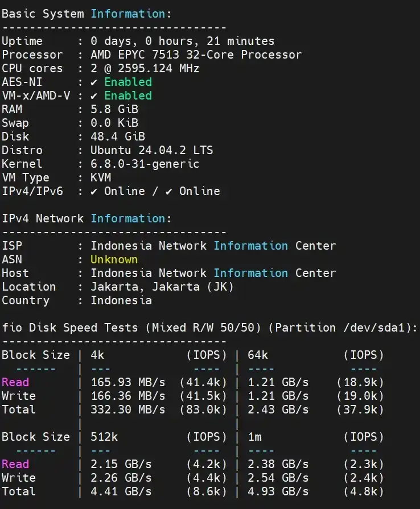This screenshot has width=420, height=509.
Task: Click the 4k read speed '165.93 MB/s'
Action: pyautogui.click(x=128, y=382)
